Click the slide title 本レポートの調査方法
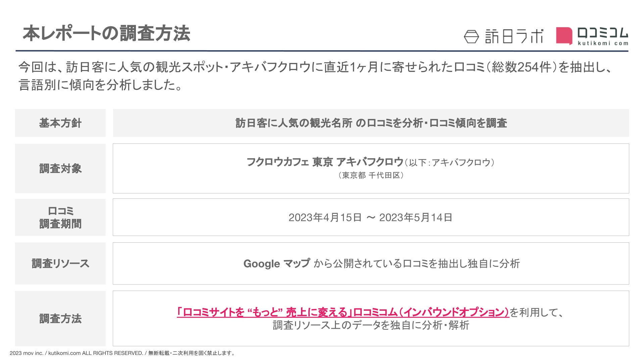The height and width of the screenshot is (362, 644). 106,34
